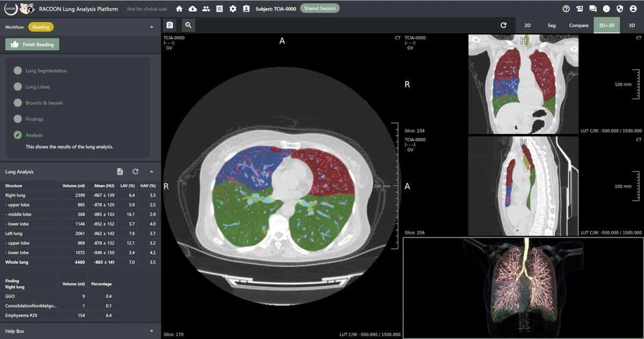Click the Right lung table row
644x339 pixels.
tap(80, 195)
